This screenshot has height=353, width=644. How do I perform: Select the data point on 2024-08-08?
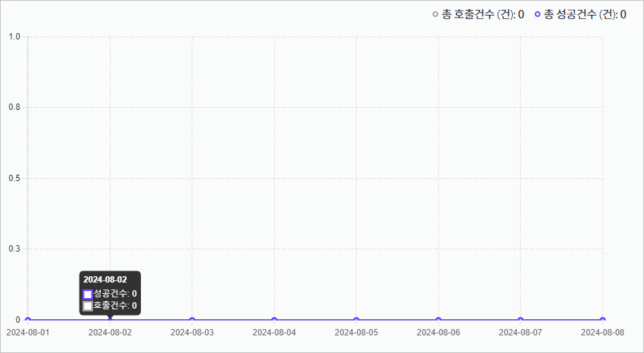pos(603,320)
